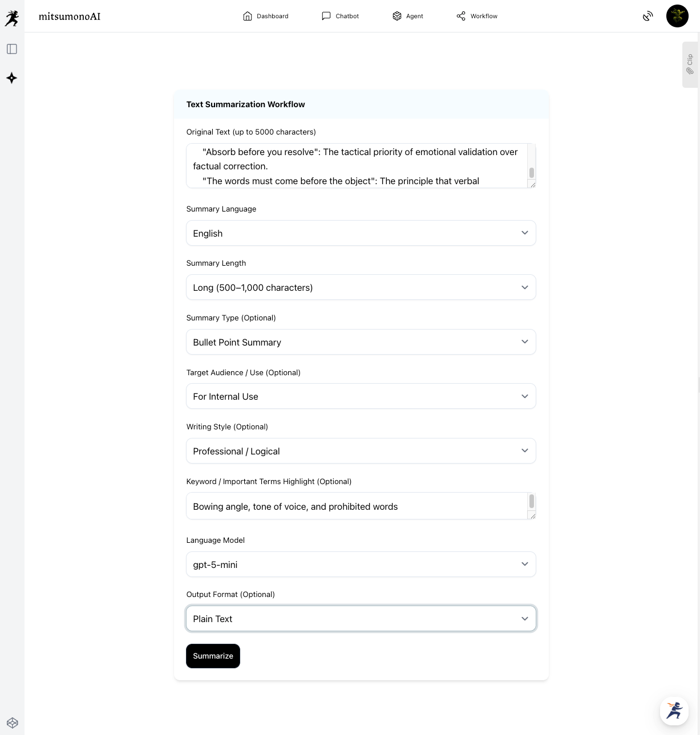Click the mitsumonoAI brand link
The width and height of the screenshot is (700, 735).
(70, 17)
